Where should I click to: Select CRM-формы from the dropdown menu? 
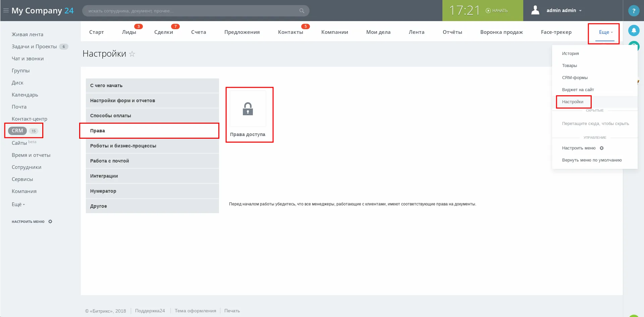[x=575, y=78]
